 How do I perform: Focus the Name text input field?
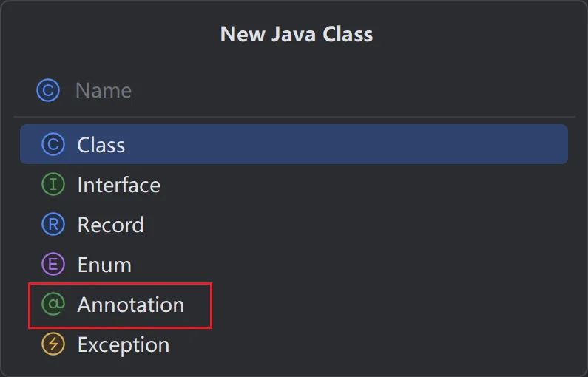point(296,91)
